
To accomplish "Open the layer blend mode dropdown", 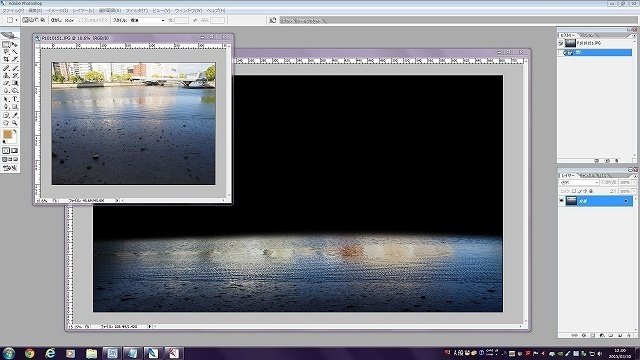I will click(580, 182).
